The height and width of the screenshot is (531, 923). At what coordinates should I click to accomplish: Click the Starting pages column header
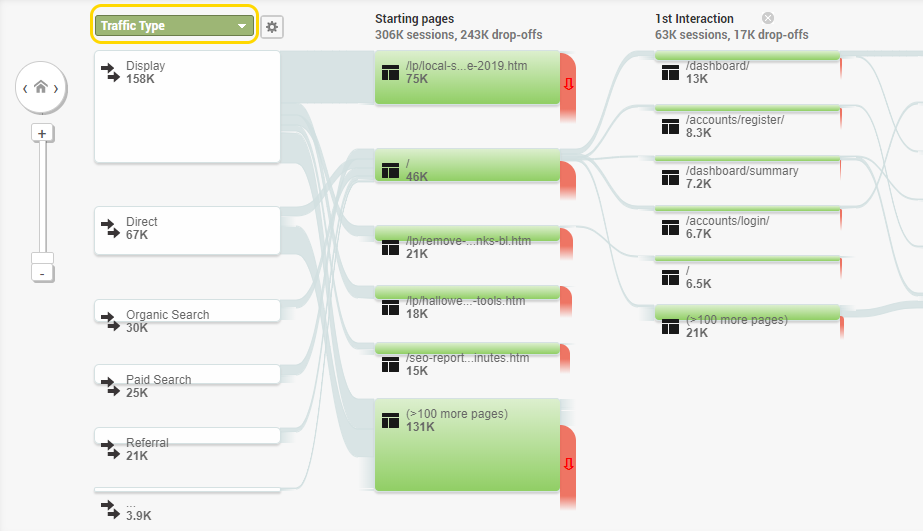(x=414, y=19)
